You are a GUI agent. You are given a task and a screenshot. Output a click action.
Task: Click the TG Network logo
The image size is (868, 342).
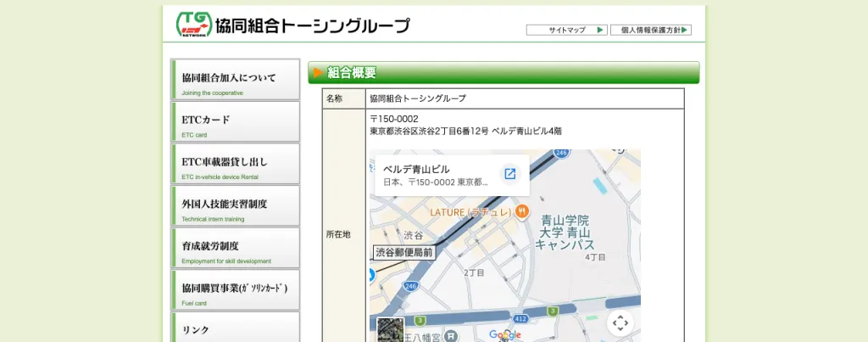click(x=194, y=25)
